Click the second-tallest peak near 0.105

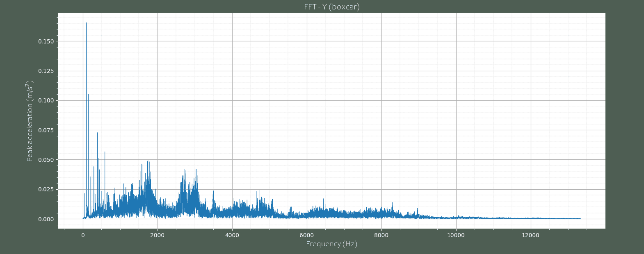pyautogui.click(x=88, y=95)
